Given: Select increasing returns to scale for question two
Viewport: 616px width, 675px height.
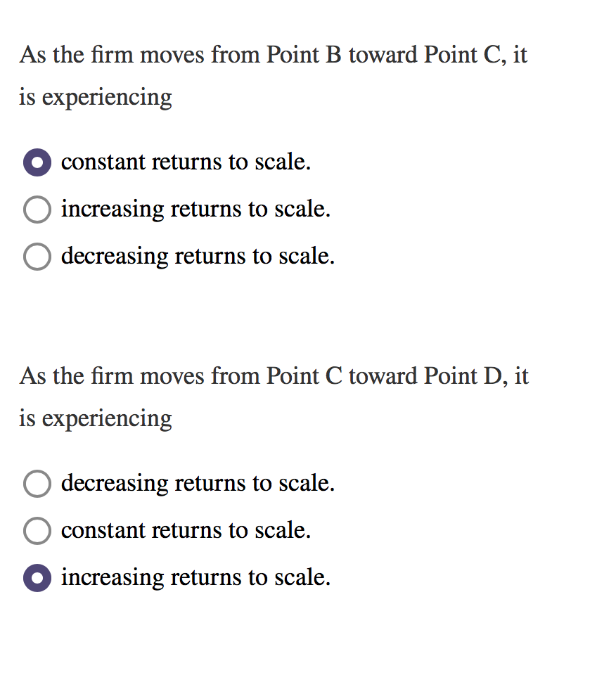Looking at the screenshot, I should [x=37, y=577].
